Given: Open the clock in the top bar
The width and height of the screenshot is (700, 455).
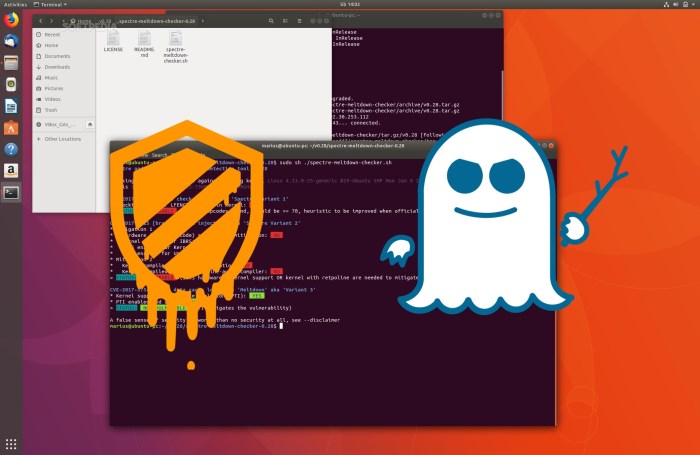Looking at the screenshot, I should (x=350, y=4).
